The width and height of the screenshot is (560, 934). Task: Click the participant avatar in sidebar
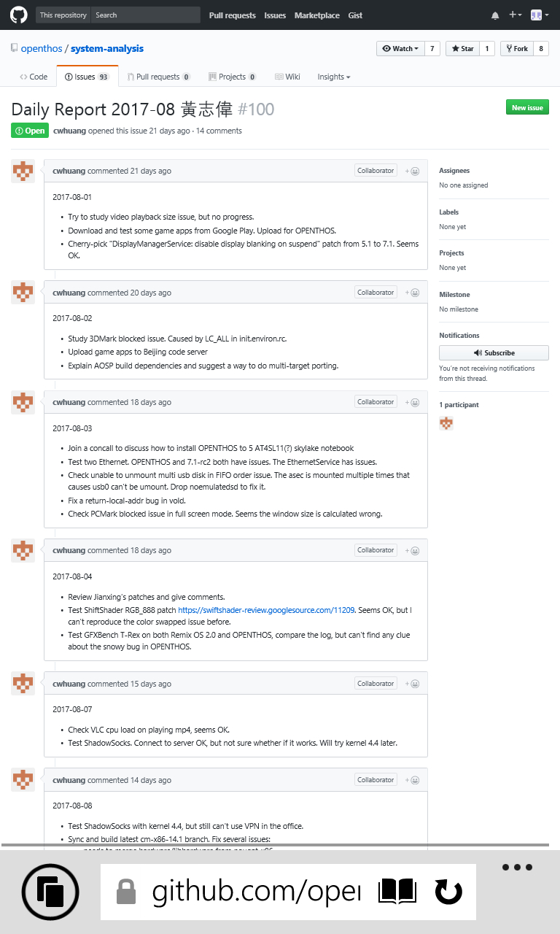(446, 423)
